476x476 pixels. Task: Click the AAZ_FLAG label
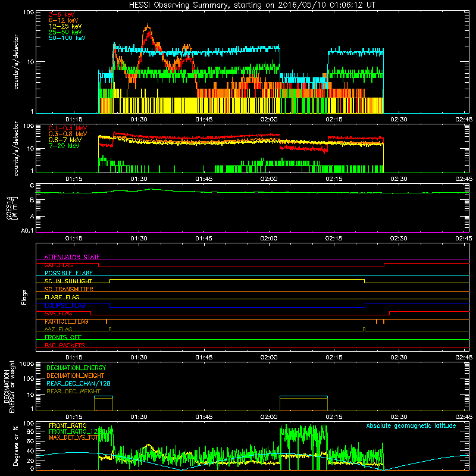58,329
